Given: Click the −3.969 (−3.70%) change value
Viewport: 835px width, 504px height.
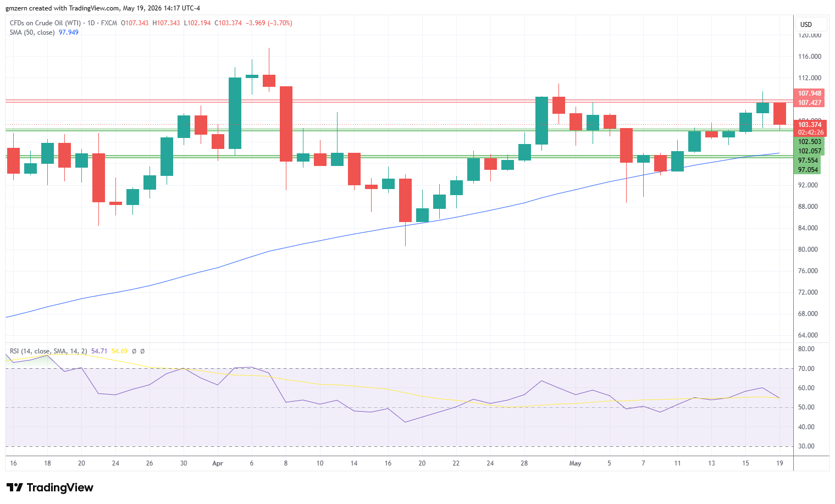Looking at the screenshot, I should coord(269,23).
